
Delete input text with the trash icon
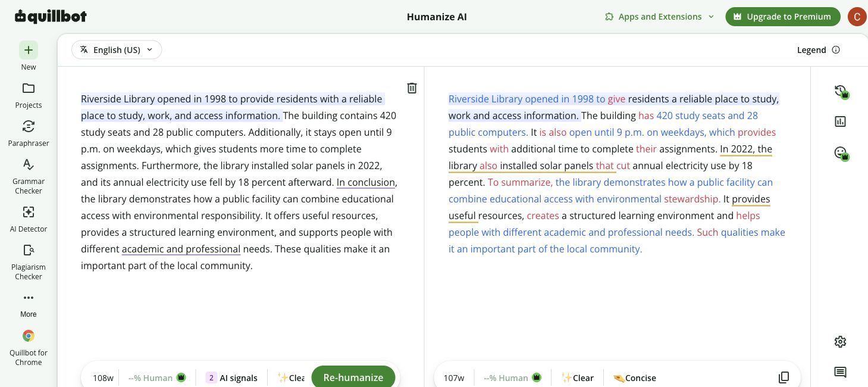[x=412, y=88]
